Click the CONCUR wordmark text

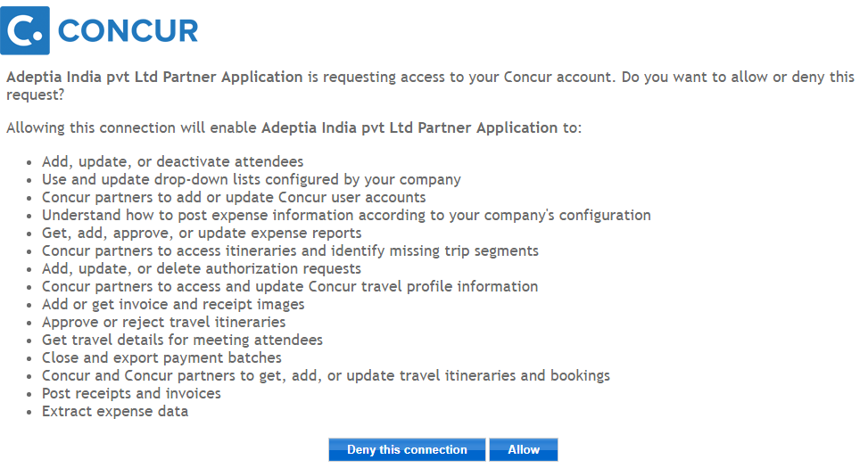coord(128,31)
